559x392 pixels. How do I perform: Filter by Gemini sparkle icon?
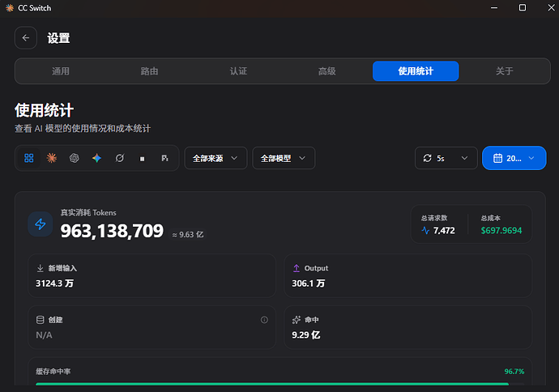click(x=96, y=158)
